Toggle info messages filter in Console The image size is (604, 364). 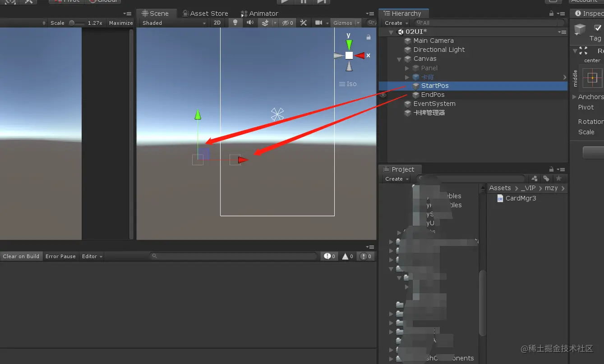[x=329, y=256]
